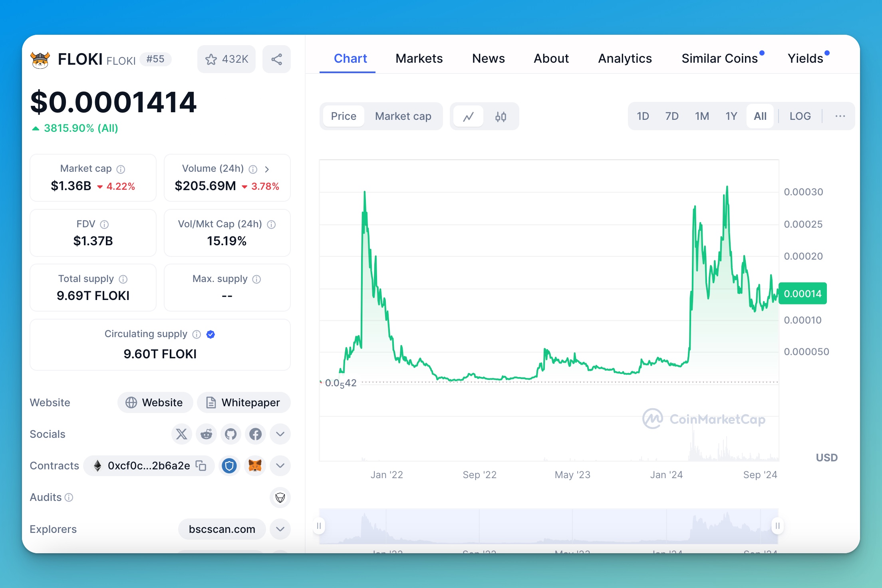Click the blue shield wallet icon
This screenshot has height=588, width=882.
tap(229, 466)
